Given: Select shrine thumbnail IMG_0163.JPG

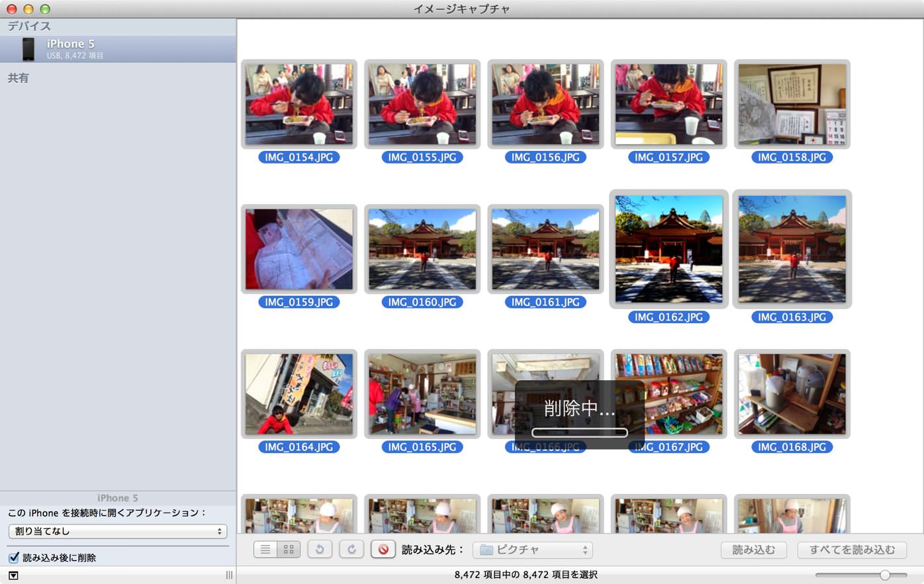Looking at the screenshot, I should (792, 249).
